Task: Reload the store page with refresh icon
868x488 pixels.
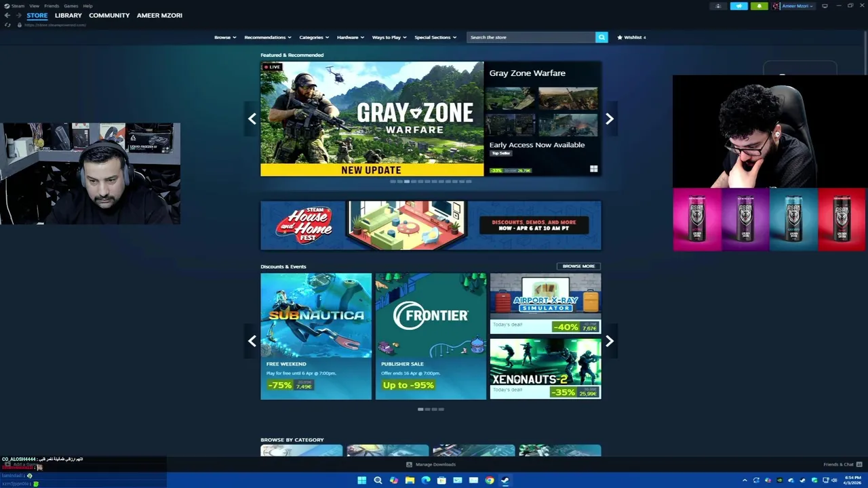Action: coord(7,25)
